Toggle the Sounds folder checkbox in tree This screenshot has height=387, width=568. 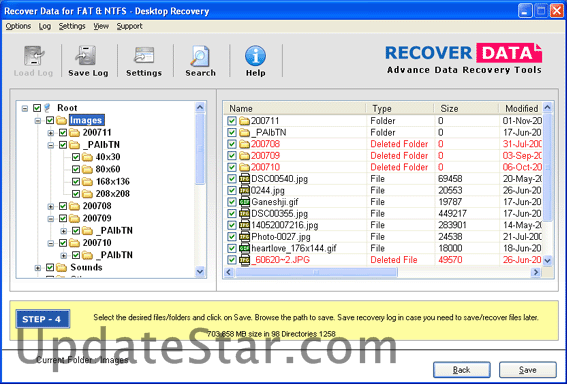click(x=50, y=267)
